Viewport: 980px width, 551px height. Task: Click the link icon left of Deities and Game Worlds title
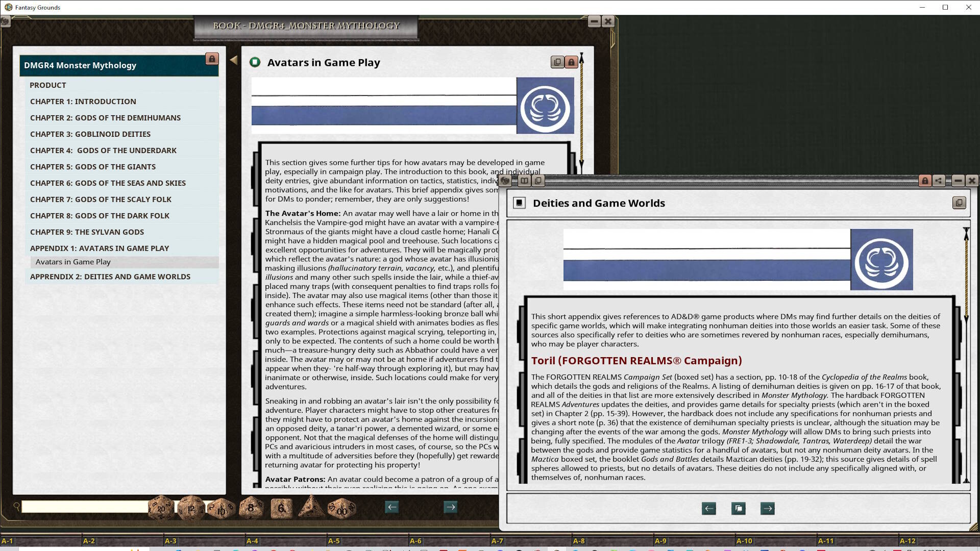tap(520, 203)
